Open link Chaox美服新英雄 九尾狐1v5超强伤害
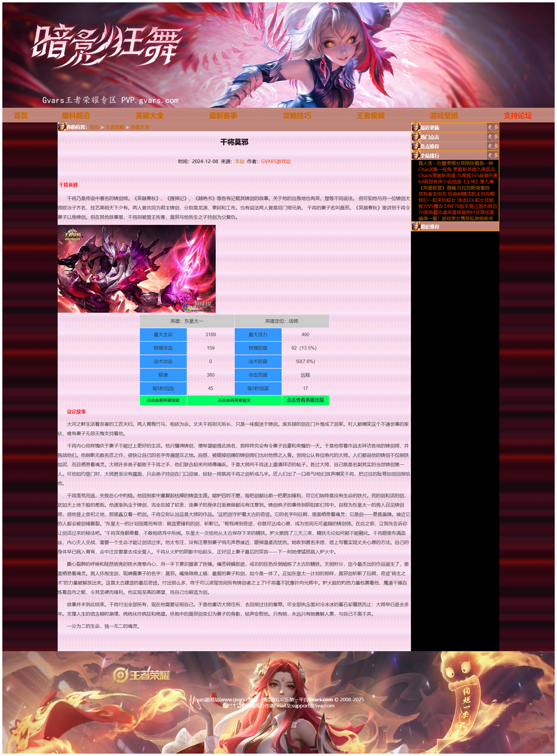 [458, 175]
